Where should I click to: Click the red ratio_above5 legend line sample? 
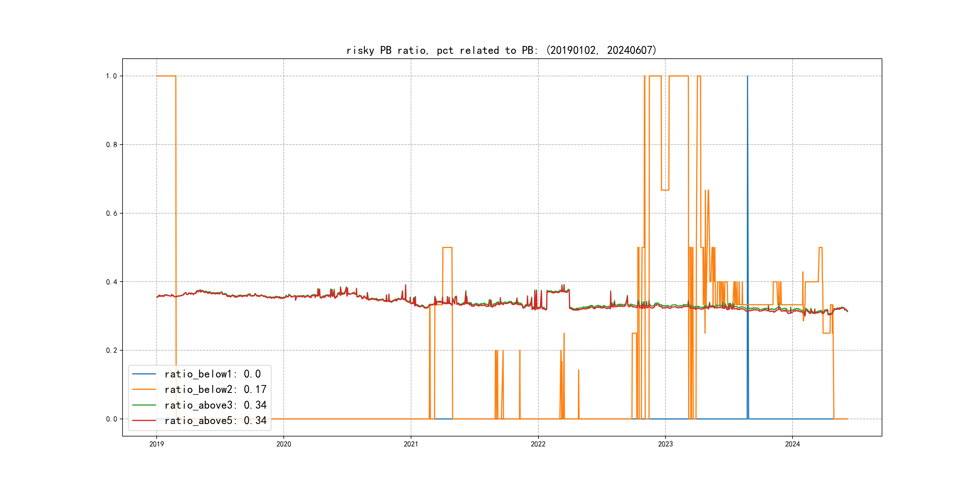click(144, 420)
